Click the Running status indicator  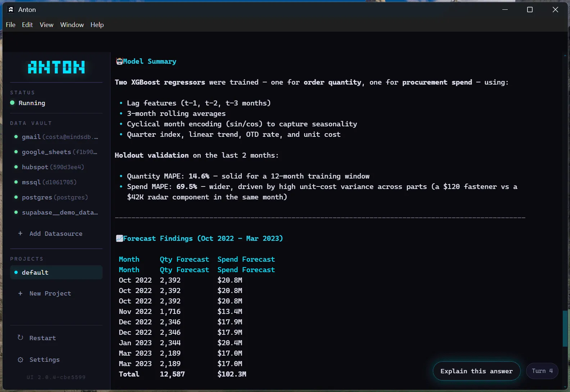pos(28,103)
